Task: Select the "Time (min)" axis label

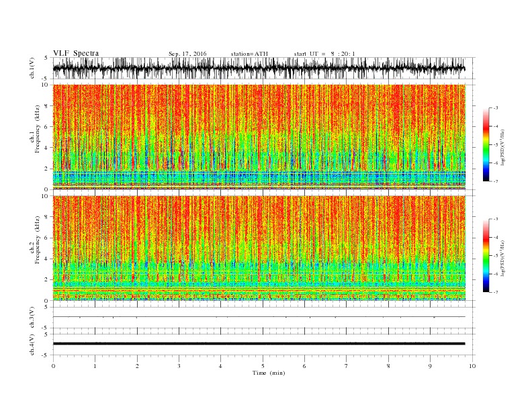Action: pos(269,373)
